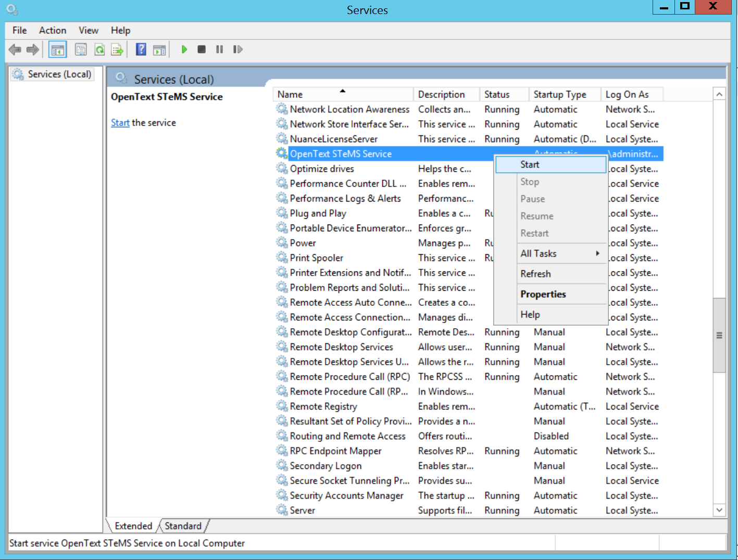Open the Action menu in menu bar
The width and height of the screenshot is (738, 560).
coord(53,30)
